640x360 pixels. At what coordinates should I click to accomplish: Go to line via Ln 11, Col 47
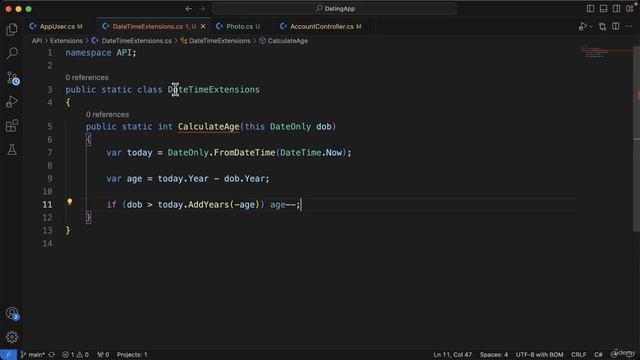click(452, 355)
